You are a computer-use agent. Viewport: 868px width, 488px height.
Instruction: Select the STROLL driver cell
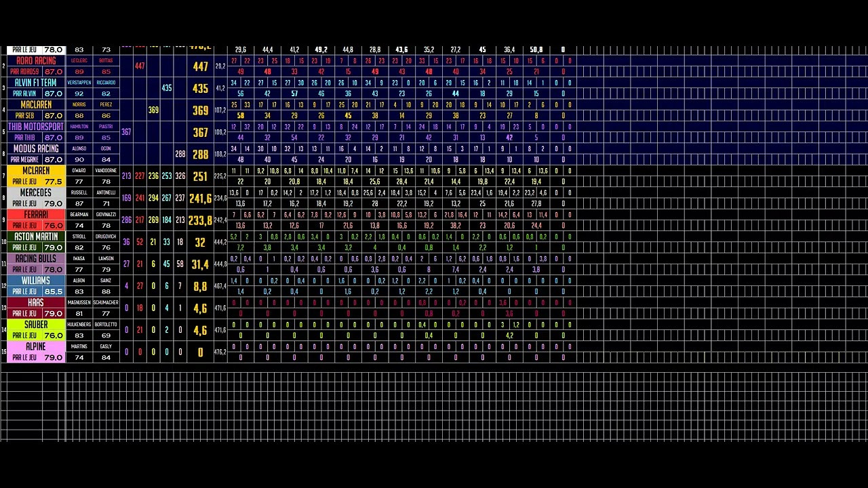click(79, 237)
